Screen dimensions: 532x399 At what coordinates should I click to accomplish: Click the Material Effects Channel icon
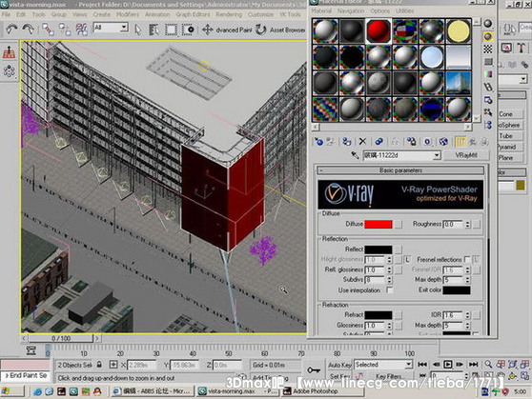click(x=427, y=141)
